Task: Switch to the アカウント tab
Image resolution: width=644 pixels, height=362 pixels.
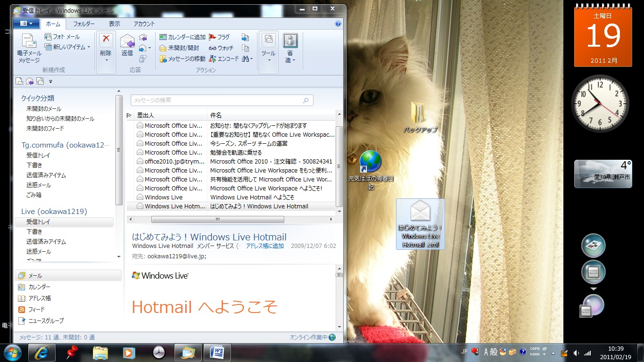Action: pyautogui.click(x=144, y=24)
